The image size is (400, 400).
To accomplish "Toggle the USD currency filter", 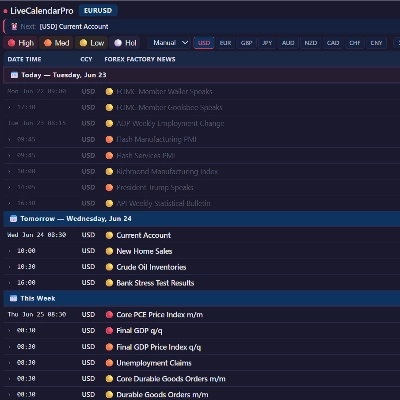I will (x=204, y=43).
